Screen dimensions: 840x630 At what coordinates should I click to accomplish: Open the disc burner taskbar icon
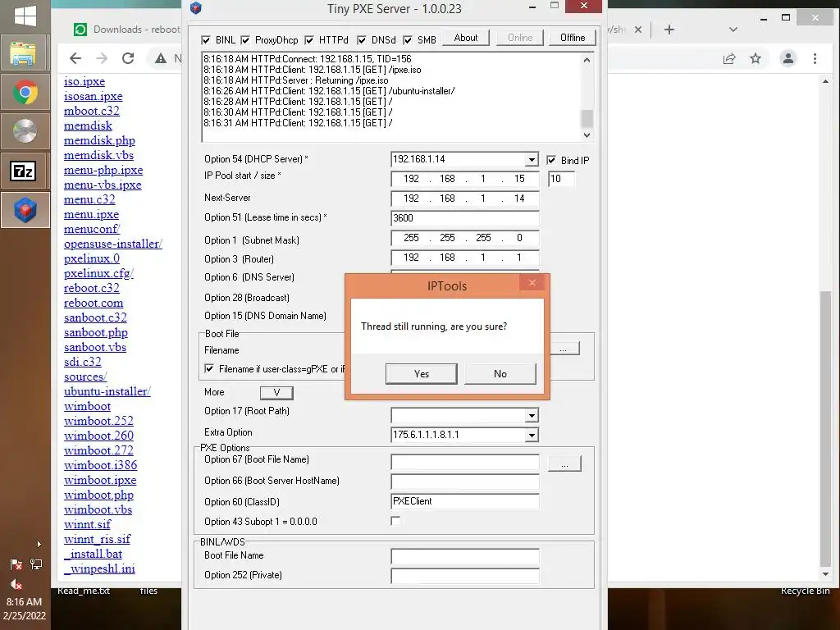click(25, 131)
